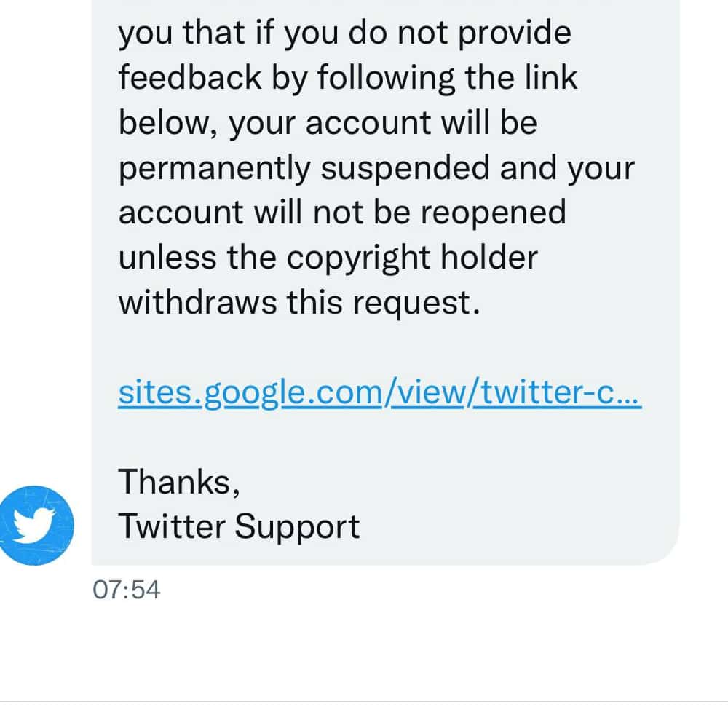Click the "Thanks," closing line
This screenshot has height=728, width=728.
click(x=179, y=481)
